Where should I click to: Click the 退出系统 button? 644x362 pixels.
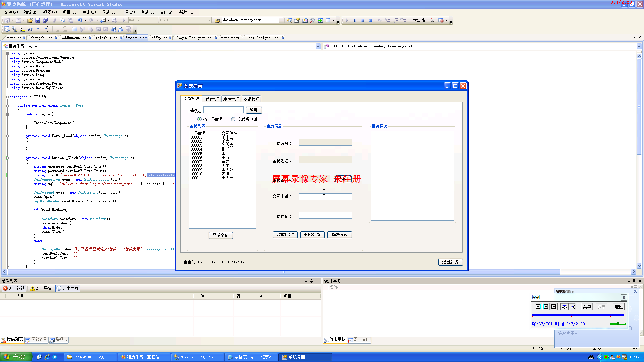point(450,262)
